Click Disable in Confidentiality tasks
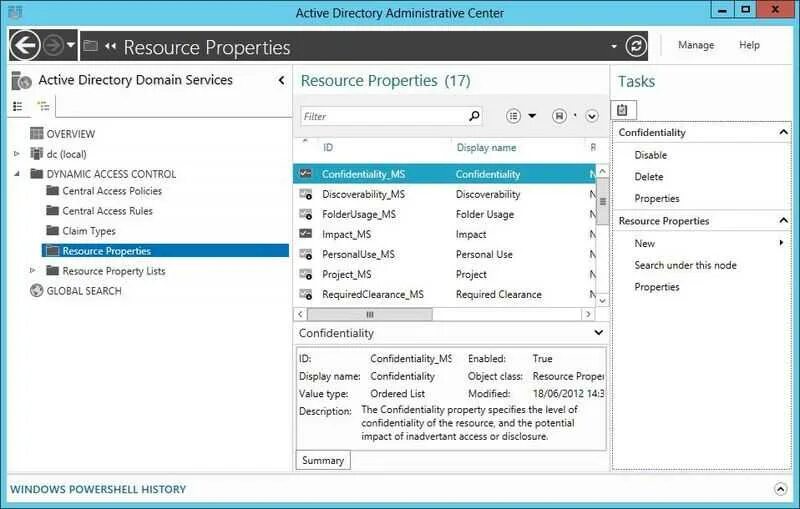800x509 pixels. [651, 155]
